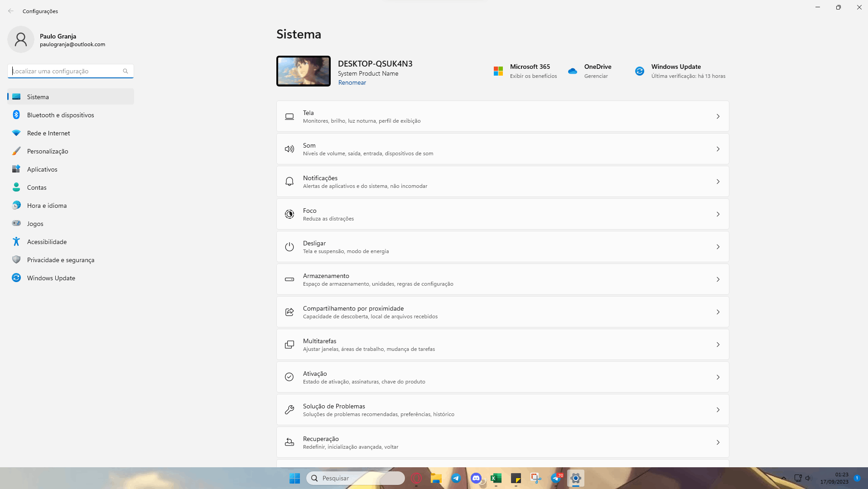Open the Notificações settings row
Screen dimensions: 868x489
pyautogui.click(x=502, y=182)
